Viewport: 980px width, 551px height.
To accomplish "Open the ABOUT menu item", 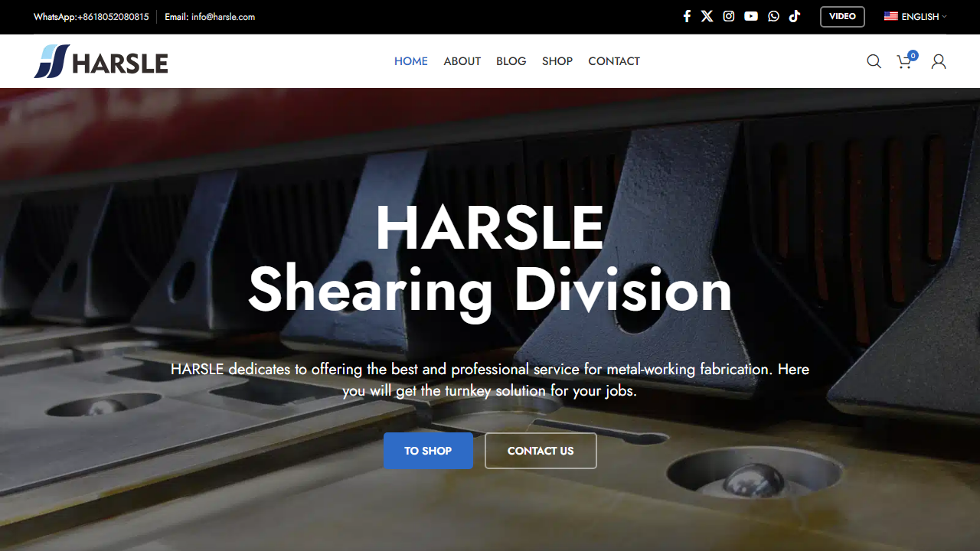I will pyautogui.click(x=462, y=61).
